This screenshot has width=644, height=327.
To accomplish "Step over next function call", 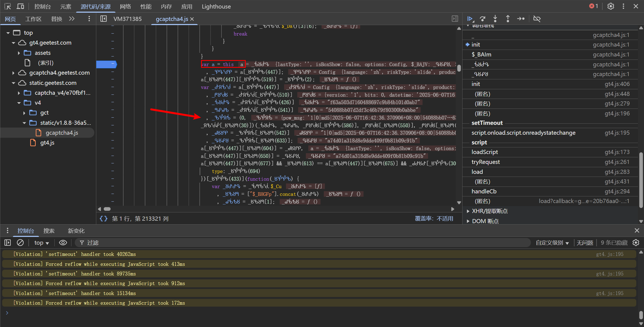I will (482, 19).
